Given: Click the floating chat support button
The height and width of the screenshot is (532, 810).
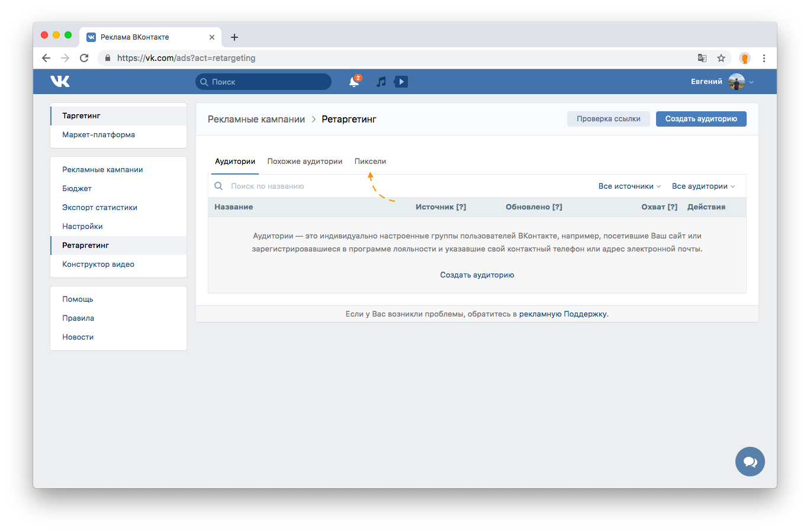Looking at the screenshot, I should pyautogui.click(x=750, y=462).
